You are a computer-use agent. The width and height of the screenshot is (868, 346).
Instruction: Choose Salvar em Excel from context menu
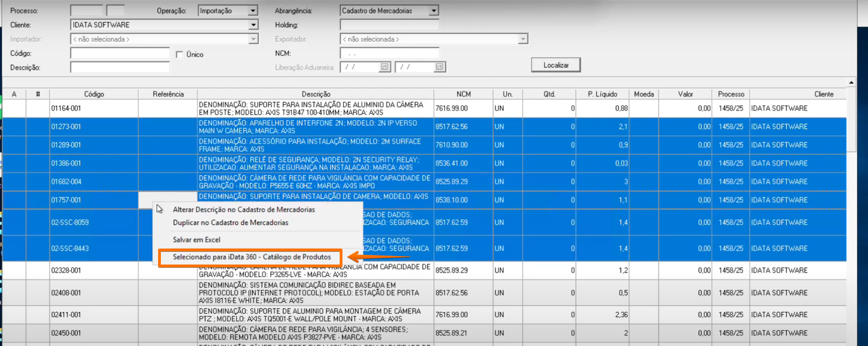(197, 240)
